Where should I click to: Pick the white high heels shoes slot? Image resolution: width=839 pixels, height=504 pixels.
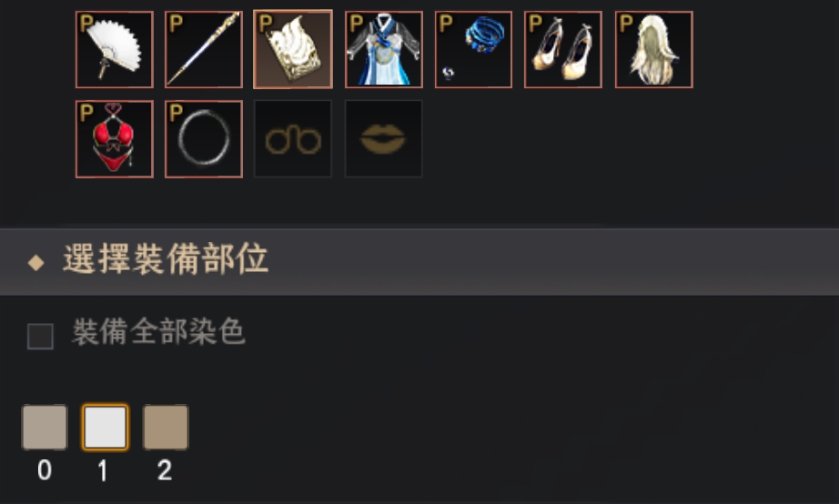pyautogui.click(x=563, y=50)
